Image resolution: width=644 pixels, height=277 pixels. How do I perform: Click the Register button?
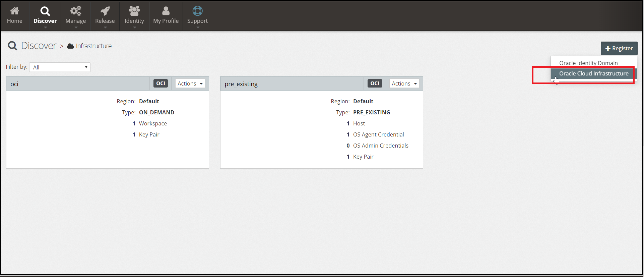pyautogui.click(x=619, y=48)
